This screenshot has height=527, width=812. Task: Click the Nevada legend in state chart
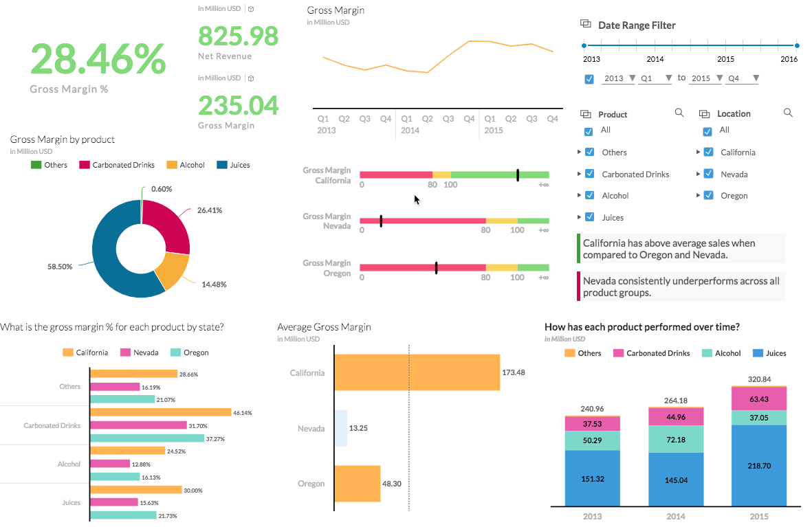pyautogui.click(x=140, y=352)
